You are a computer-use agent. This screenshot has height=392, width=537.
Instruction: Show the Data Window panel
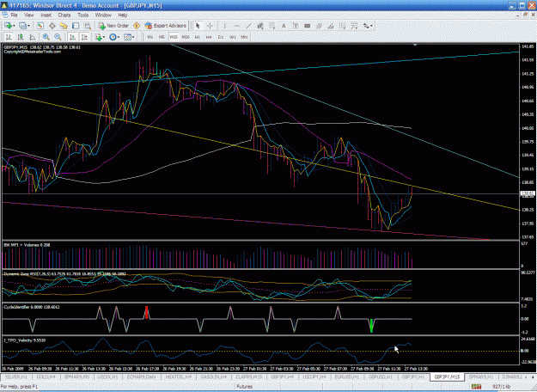click(52, 26)
